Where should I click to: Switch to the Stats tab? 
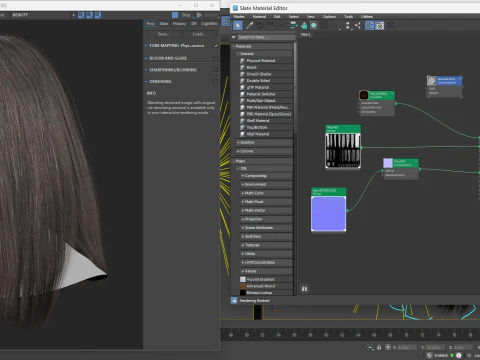(164, 24)
